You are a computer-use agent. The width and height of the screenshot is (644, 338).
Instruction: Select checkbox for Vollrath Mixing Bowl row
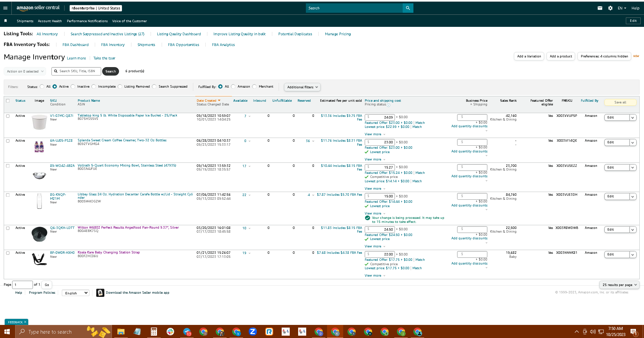point(8,166)
